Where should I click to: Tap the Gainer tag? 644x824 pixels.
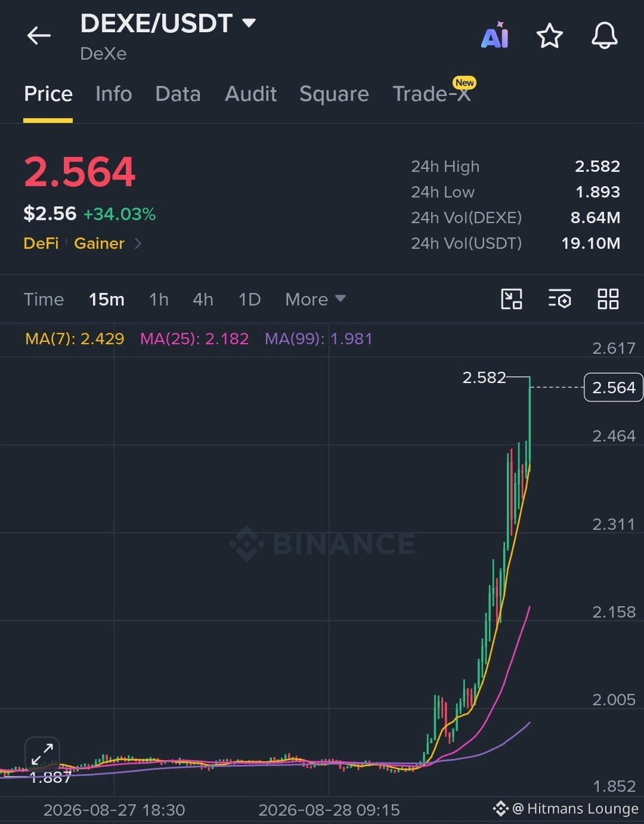coord(99,243)
